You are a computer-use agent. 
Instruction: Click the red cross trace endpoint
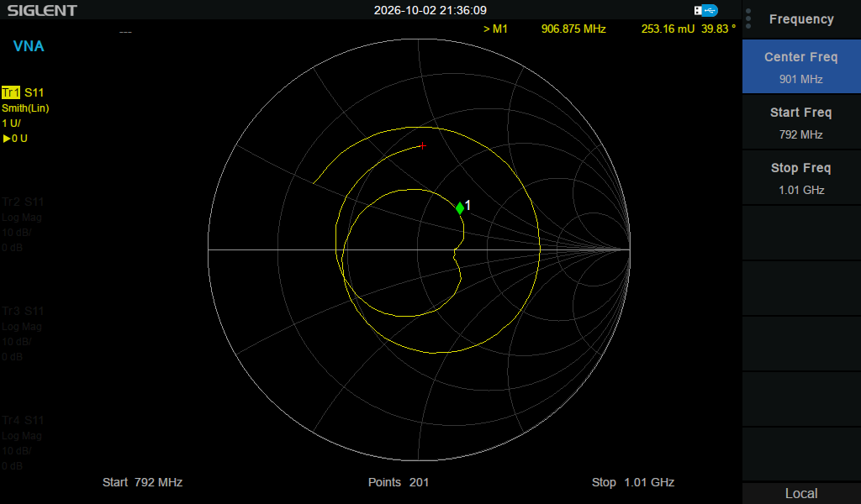tap(422, 146)
